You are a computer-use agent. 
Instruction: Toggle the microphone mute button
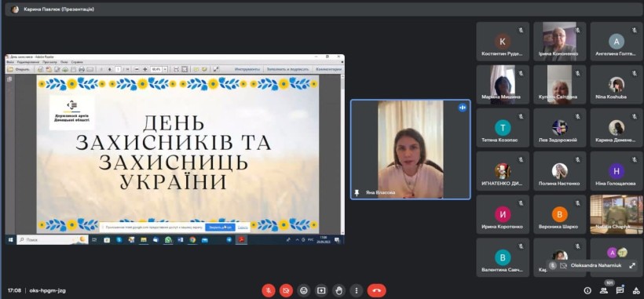pos(268,290)
